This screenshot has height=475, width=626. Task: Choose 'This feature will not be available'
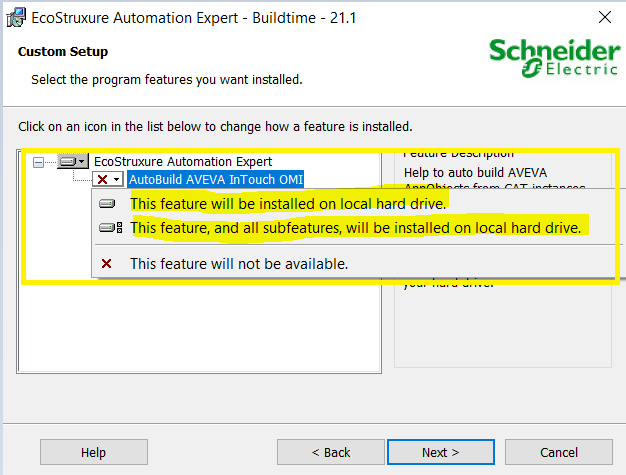pos(239,264)
